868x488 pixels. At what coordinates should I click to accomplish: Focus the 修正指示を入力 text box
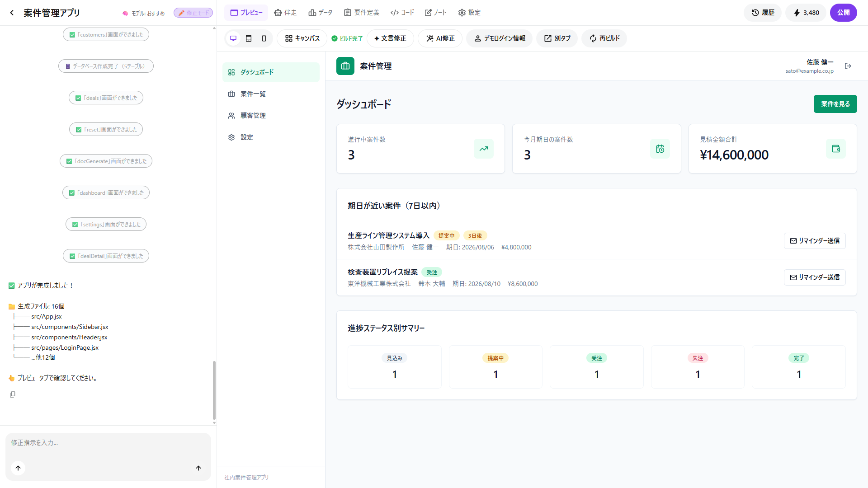(x=108, y=443)
